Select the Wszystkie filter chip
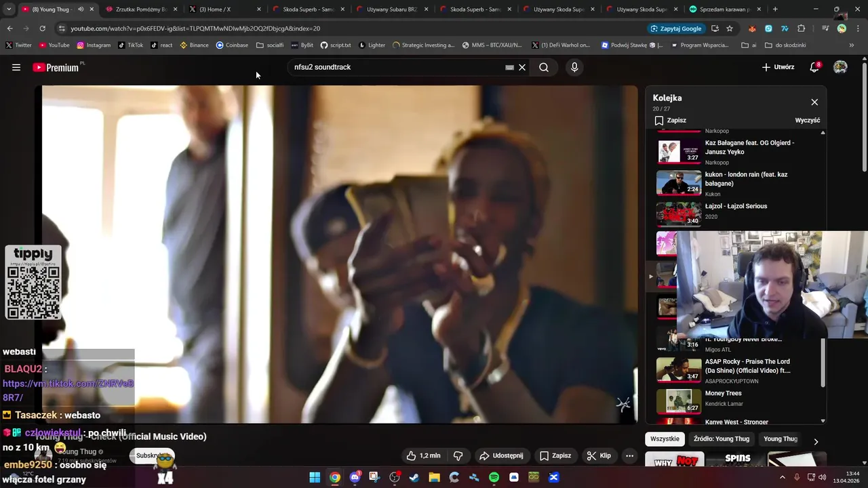This screenshot has height=488, width=868. (665, 439)
